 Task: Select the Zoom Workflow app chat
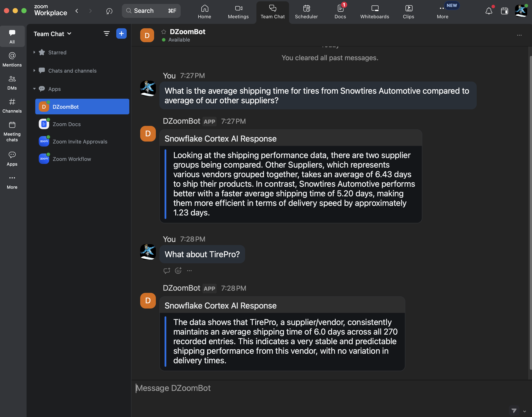tap(72, 159)
